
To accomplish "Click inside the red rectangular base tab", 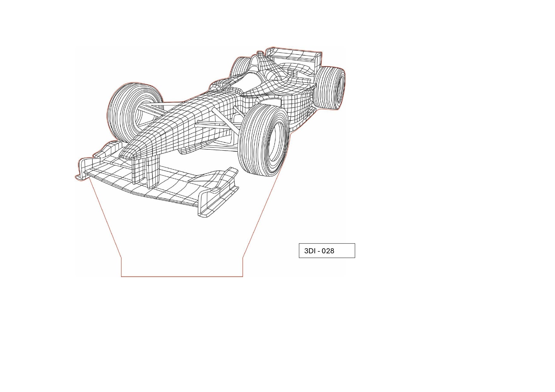I will 182,267.
